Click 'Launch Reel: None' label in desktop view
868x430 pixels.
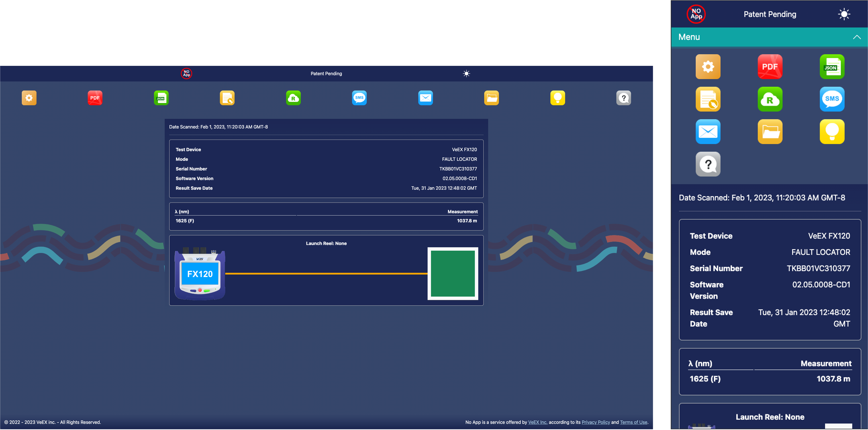pyautogui.click(x=326, y=243)
